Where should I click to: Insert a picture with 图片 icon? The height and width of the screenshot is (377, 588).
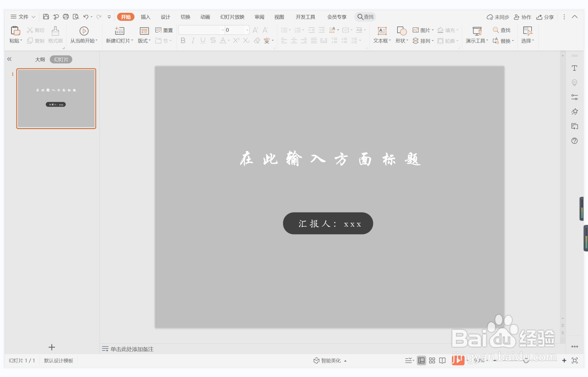(422, 30)
